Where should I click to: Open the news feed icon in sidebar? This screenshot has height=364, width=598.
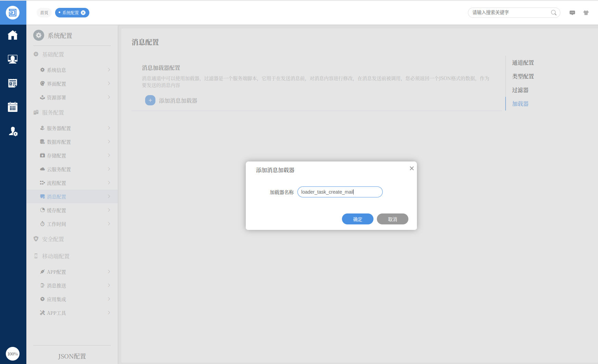coord(13,83)
